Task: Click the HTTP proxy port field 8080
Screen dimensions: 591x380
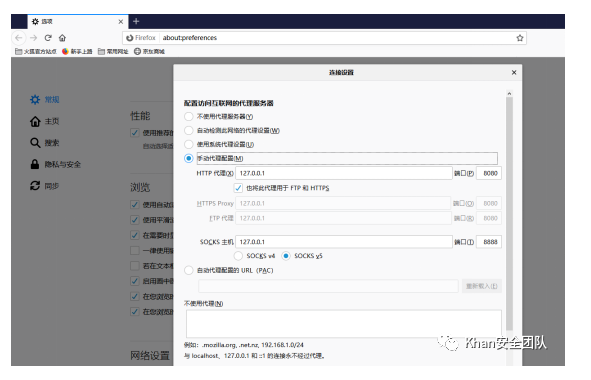Action: [489, 173]
